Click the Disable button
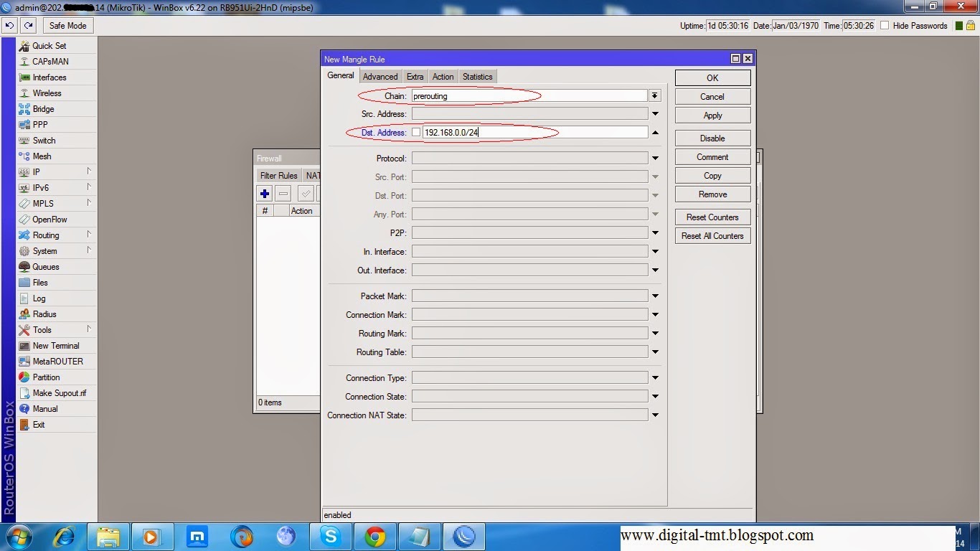 [x=712, y=138]
